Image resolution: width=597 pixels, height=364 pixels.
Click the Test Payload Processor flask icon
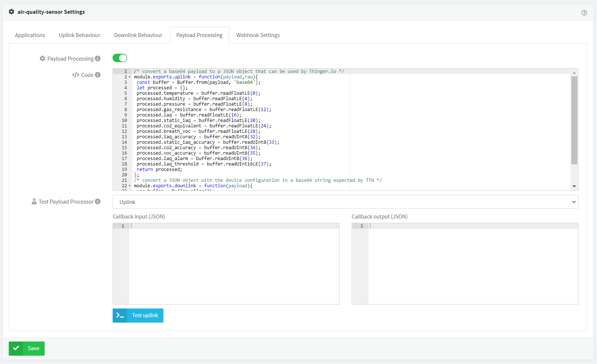tap(34, 201)
